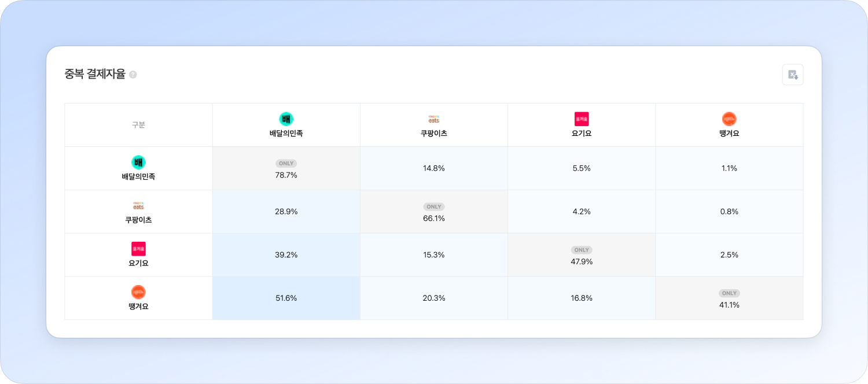Click the 중복 결제자율 title text
Viewport: 868px width, 384px height.
[95, 74]
